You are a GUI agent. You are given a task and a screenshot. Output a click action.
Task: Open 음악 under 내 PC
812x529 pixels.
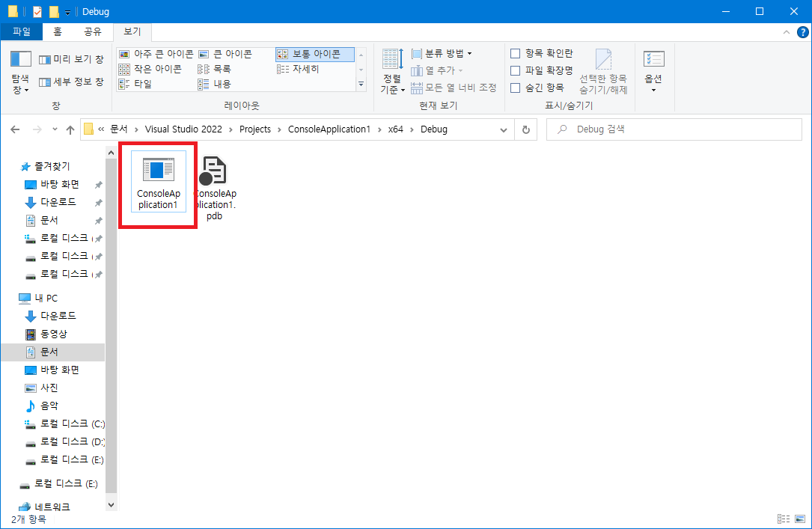click(x=49, y=406)
